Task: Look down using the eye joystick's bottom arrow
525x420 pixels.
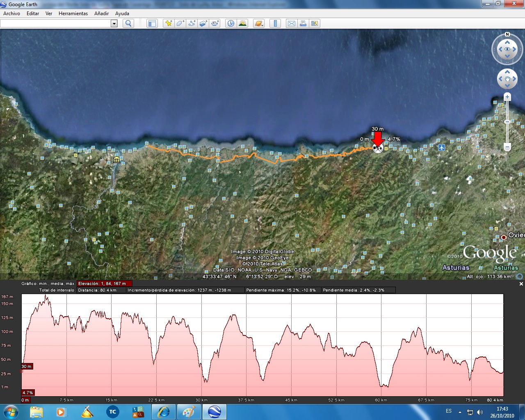Action: [x=507, y=56]
